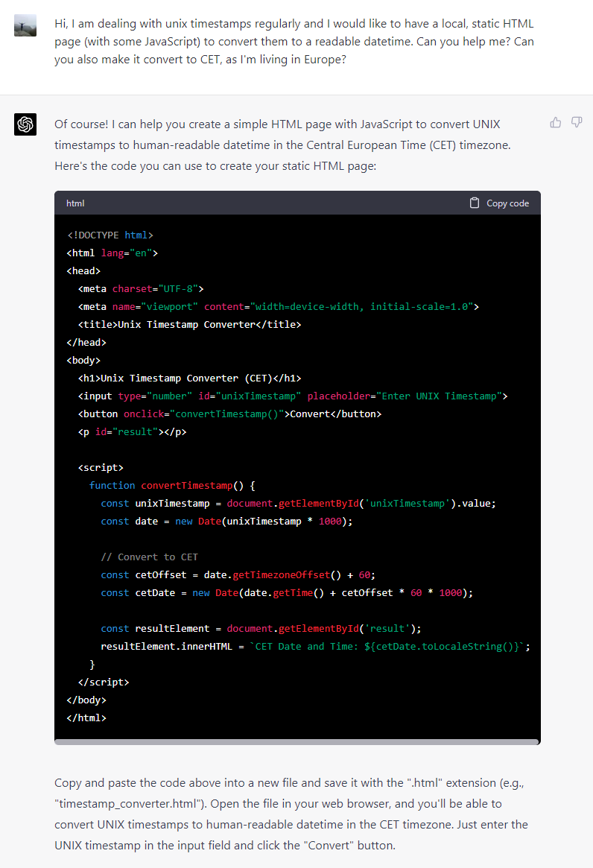
Task: Click the 'html' language label in code header
Action: click(75, 203)
